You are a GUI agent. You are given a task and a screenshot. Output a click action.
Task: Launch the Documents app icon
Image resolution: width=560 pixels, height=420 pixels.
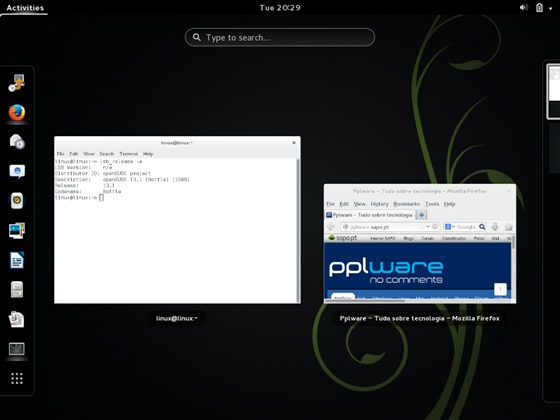(17, 319)
